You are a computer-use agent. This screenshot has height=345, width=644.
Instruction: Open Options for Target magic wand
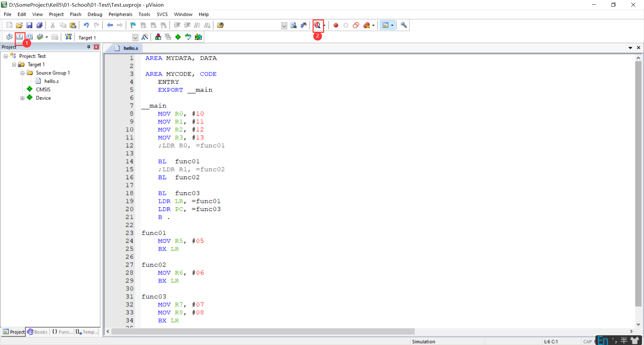[145, 37]
